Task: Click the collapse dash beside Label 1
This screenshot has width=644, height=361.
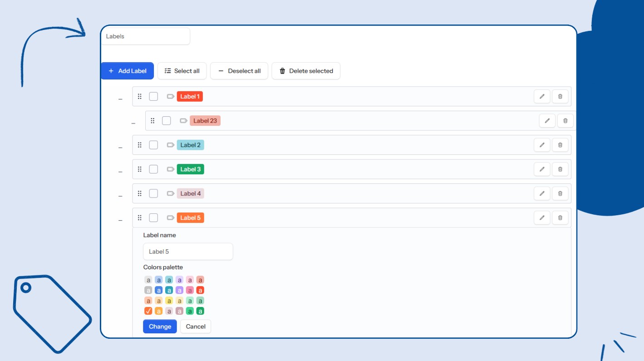Action: [120, 98]
